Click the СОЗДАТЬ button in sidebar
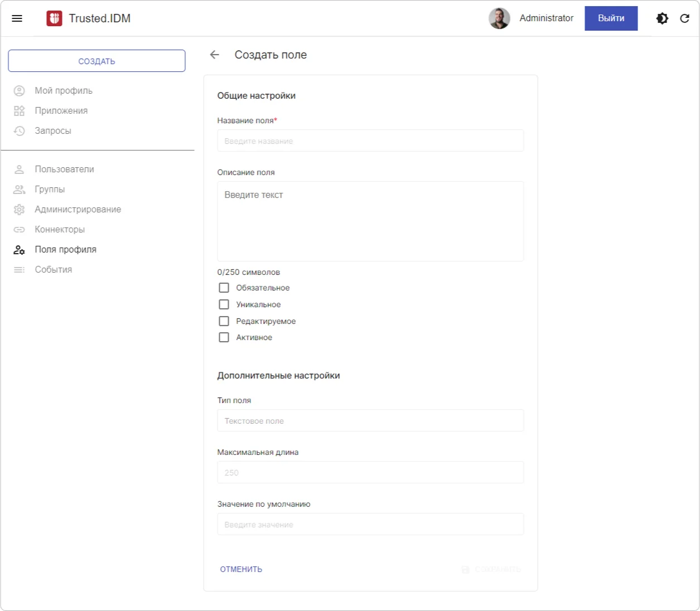This screenshot has height=611, width=700. point(96,61)
